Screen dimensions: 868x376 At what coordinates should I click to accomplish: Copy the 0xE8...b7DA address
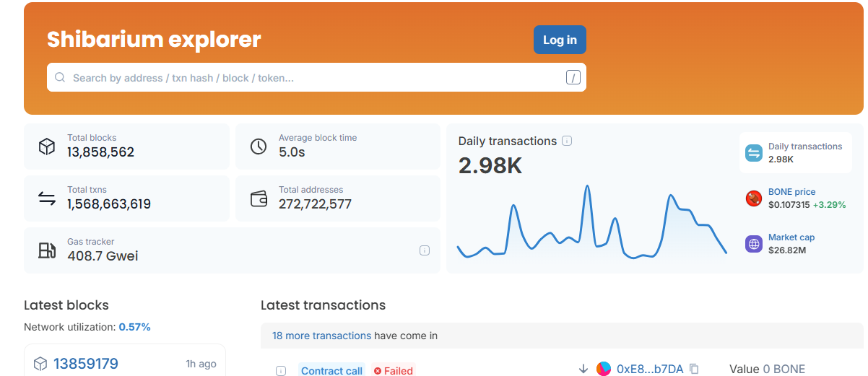694,369
